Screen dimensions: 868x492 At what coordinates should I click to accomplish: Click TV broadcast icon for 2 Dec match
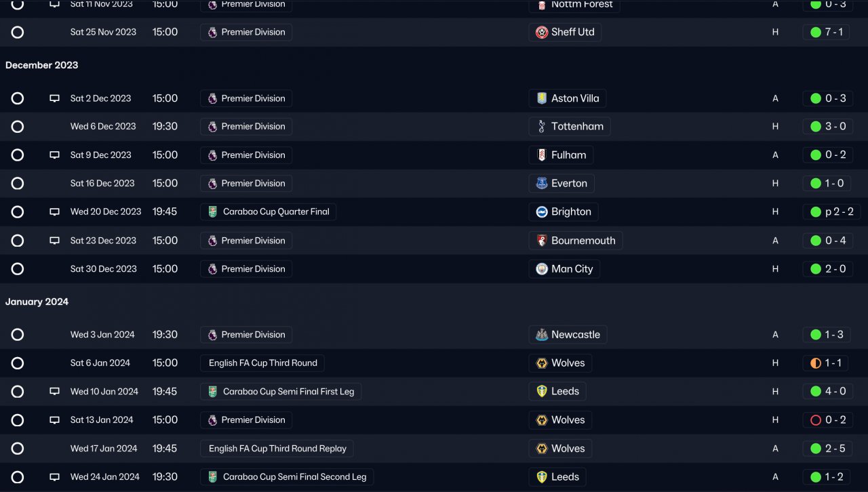[x=54, y=98]
